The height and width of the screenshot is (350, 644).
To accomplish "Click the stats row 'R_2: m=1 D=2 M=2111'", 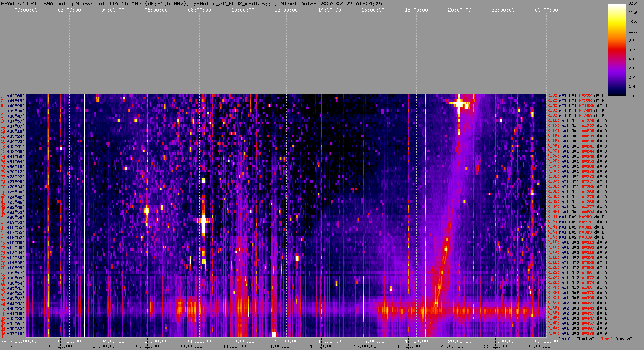I will point(571,222).
